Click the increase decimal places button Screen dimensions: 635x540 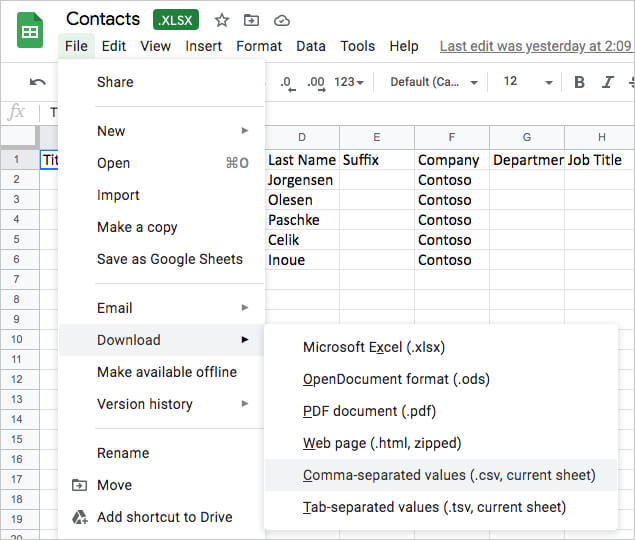coord(315,82)
